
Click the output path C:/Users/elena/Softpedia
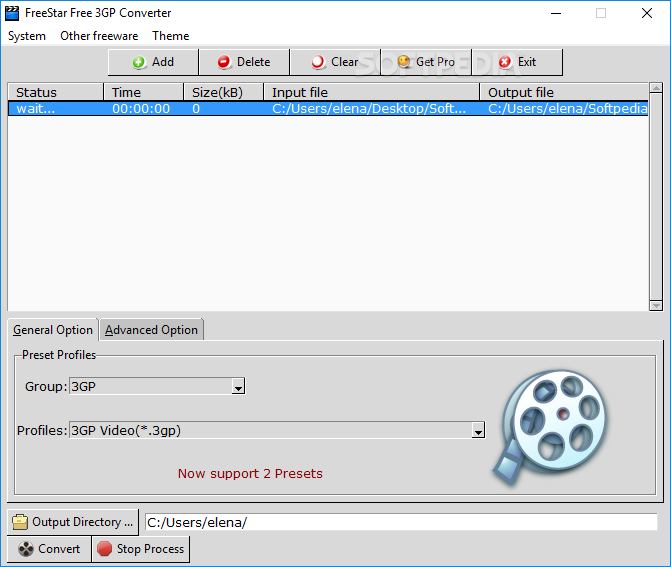pyautogui.click(x=568, y=109)
